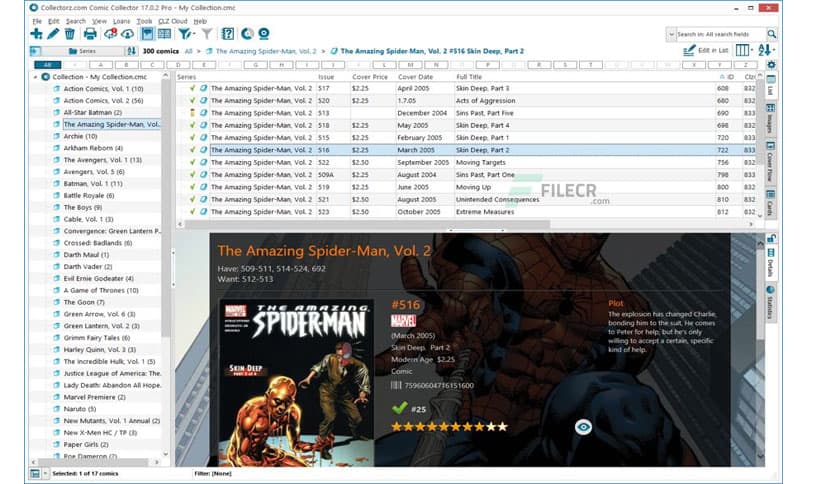Viewport: 836px width, 484px height.
Task: Open the blue Filter funnel icon
Action: (186, 34)
